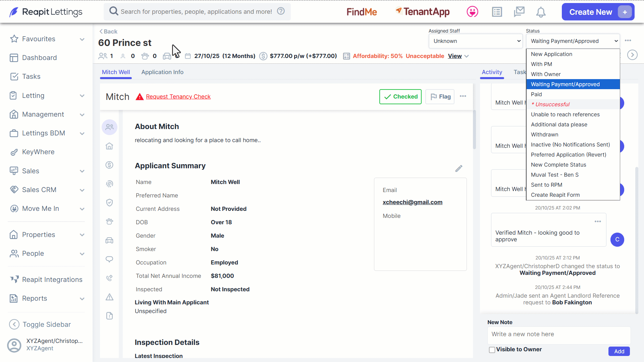Screen dimensions: 644x362
Task: Click the dollar sign icon in applicant sidebar
Action: click(109, 165)
